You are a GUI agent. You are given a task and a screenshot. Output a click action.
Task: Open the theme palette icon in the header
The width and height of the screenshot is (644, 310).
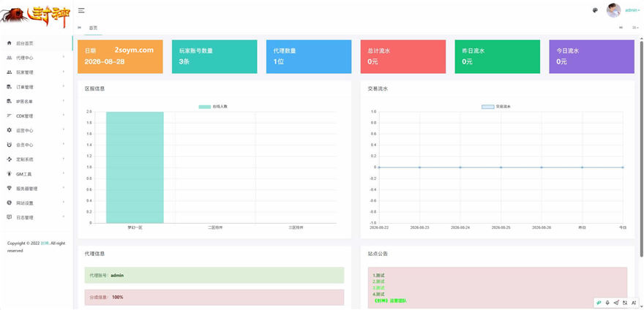click(595, 11)
